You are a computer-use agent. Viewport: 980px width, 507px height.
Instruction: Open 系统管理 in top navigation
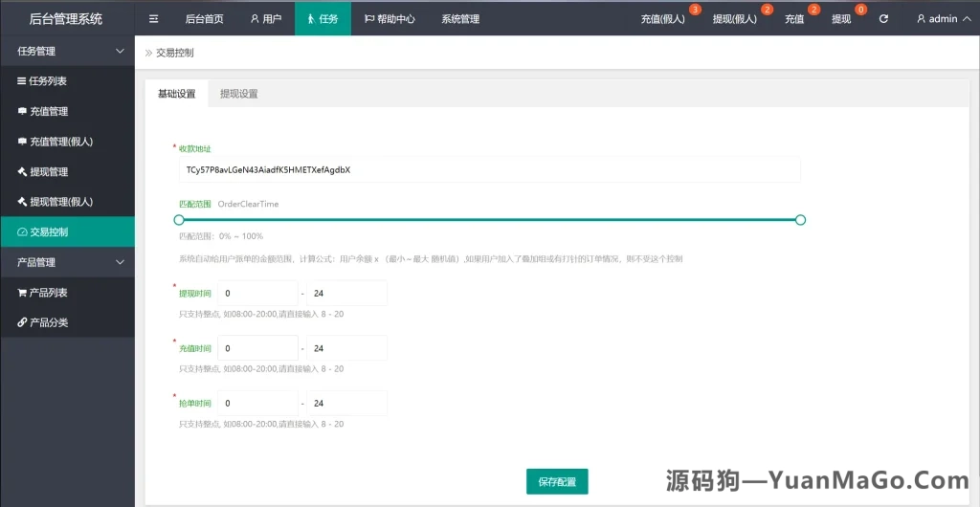pyautogui.click(x=460, y=19)
